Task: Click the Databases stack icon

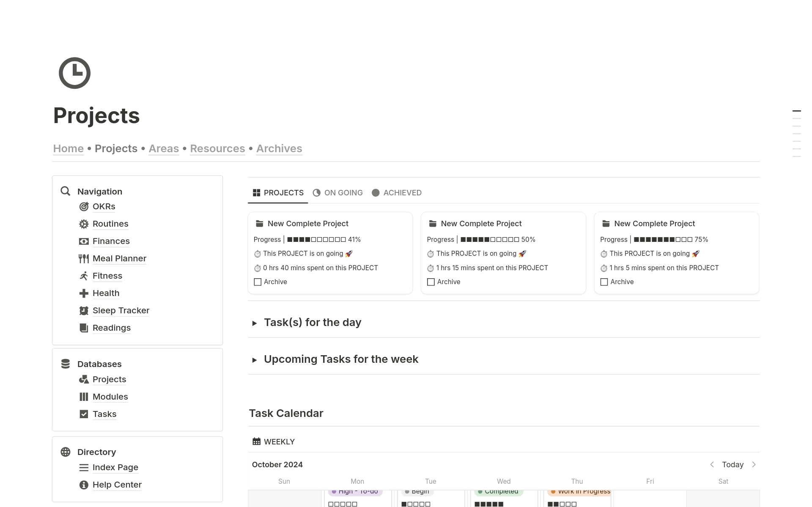Action: [66, 364]
